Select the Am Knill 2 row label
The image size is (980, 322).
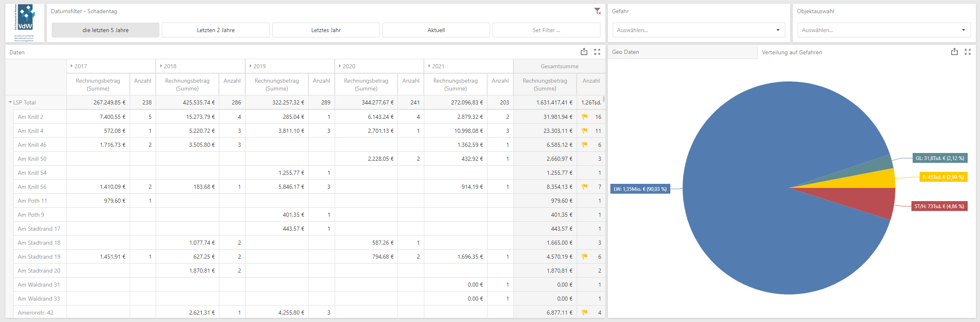click(30, 117)
